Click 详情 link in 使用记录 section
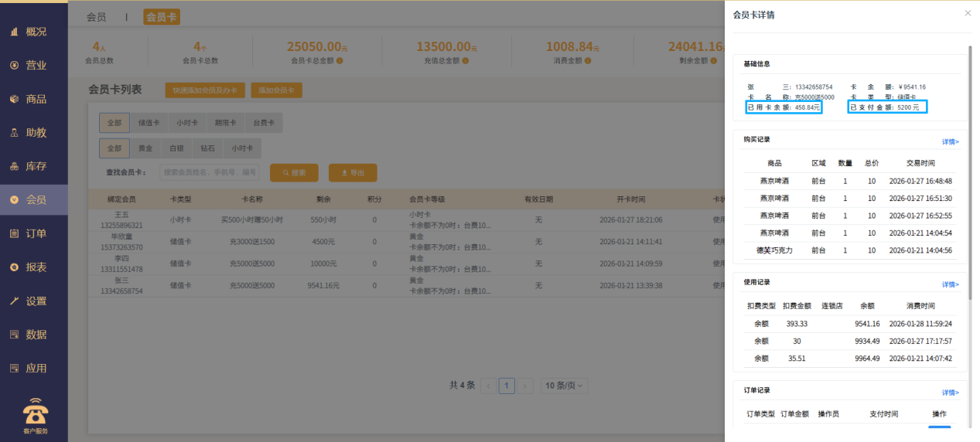980x442 pixels. pos(950,284)
